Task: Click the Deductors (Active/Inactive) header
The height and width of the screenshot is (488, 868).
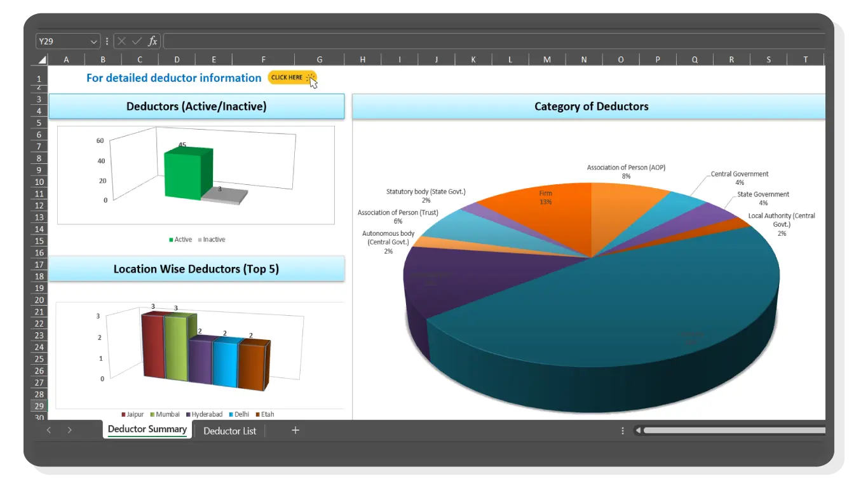Action: (196, 107)
